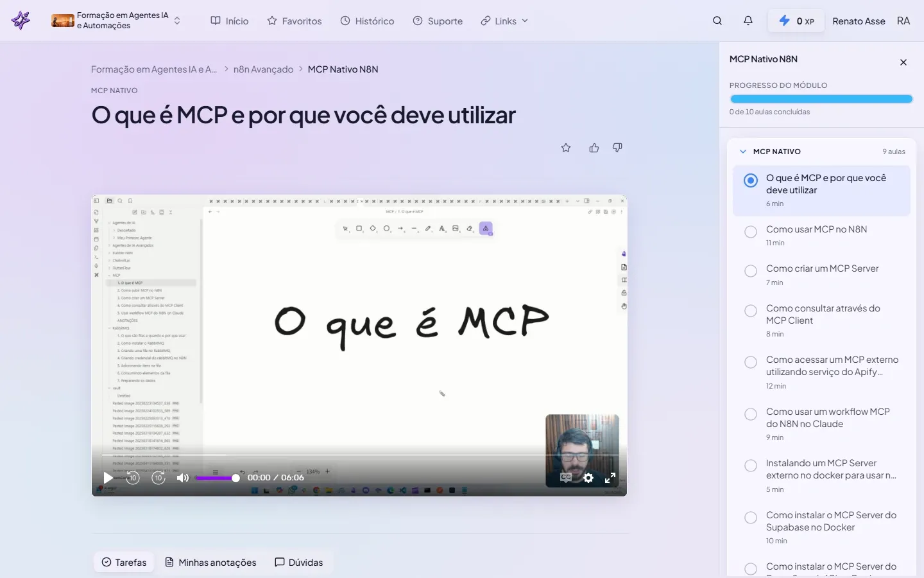The image size is (924, 578).
Task: Switch to Minhas anotações tab
Action: point(210,563)
